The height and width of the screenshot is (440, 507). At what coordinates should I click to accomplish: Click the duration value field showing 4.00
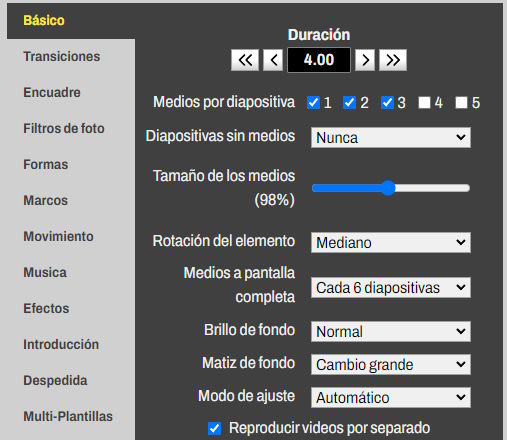click(x=319, y=60)
